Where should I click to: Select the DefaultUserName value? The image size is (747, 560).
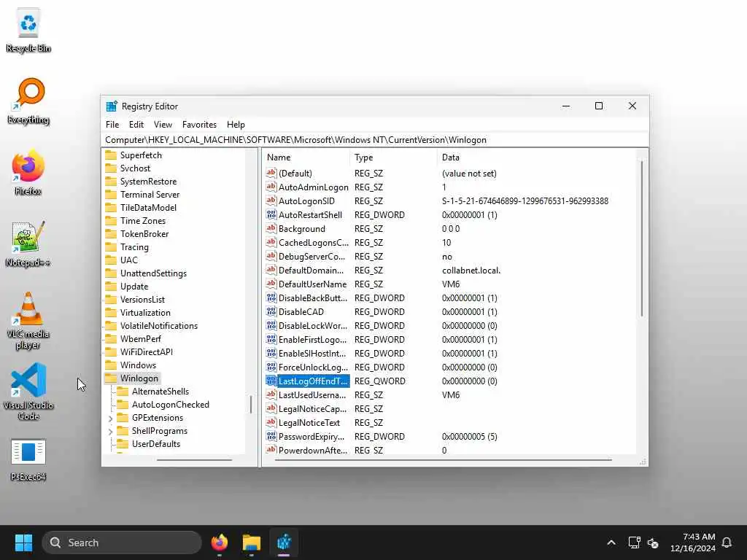[x=312, y=284]
